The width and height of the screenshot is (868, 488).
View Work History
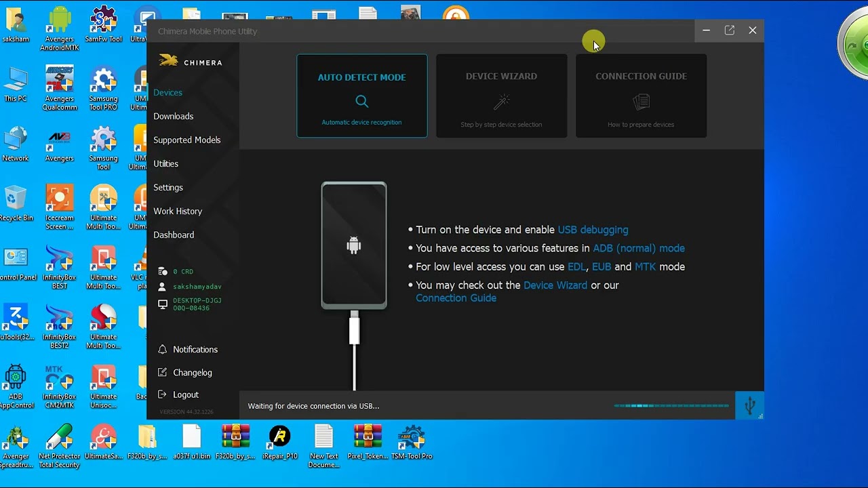[x=178, y=211]
